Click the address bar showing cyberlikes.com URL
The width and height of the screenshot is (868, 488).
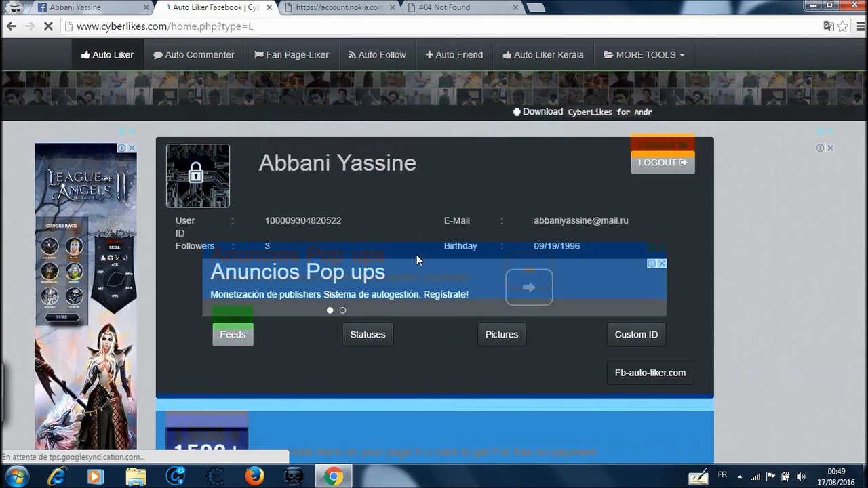[441, 26]
